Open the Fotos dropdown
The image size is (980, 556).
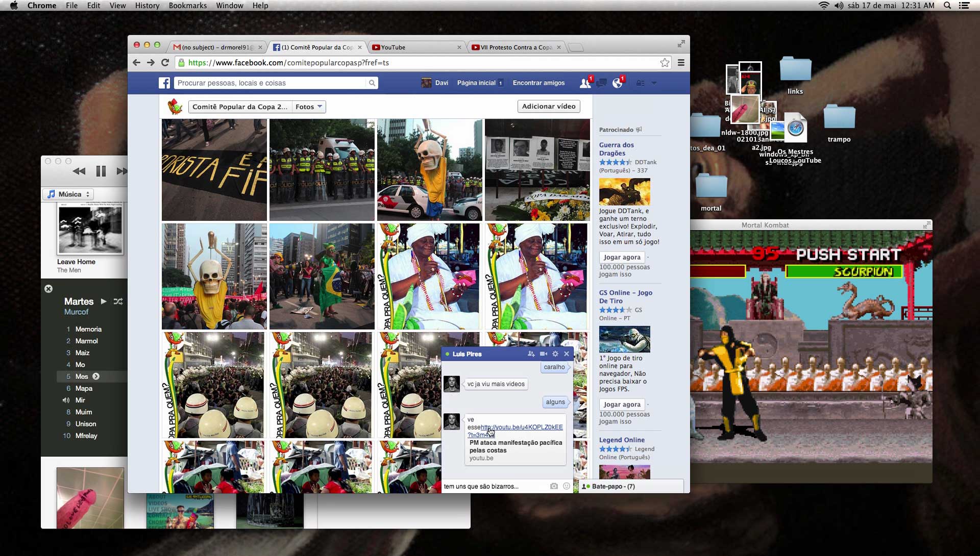309,107
